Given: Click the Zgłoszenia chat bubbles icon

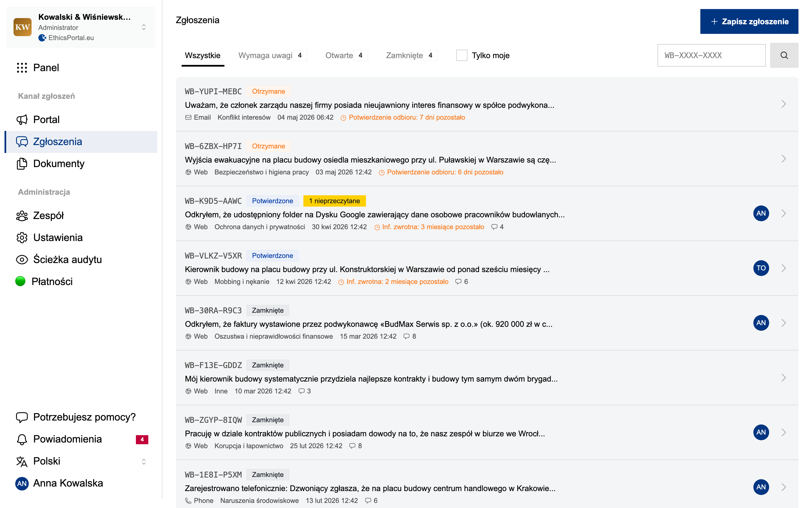Looking at the screenshot, I should pos(22,142).
